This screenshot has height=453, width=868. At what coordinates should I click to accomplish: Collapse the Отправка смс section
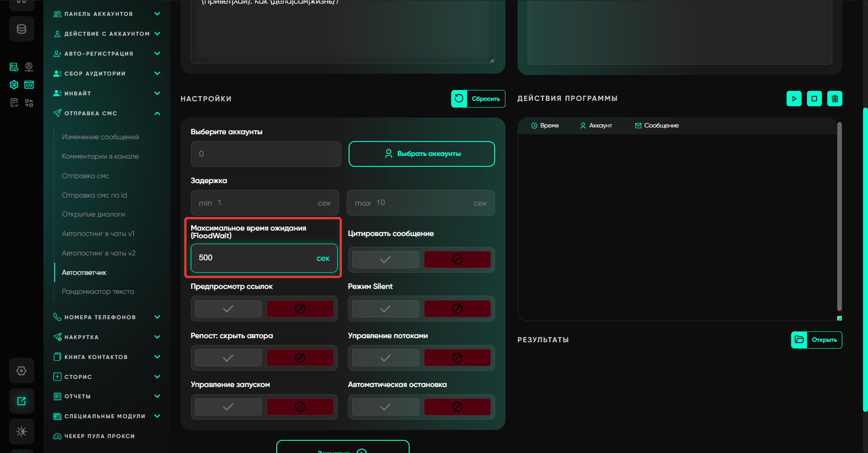pos(157,113)
